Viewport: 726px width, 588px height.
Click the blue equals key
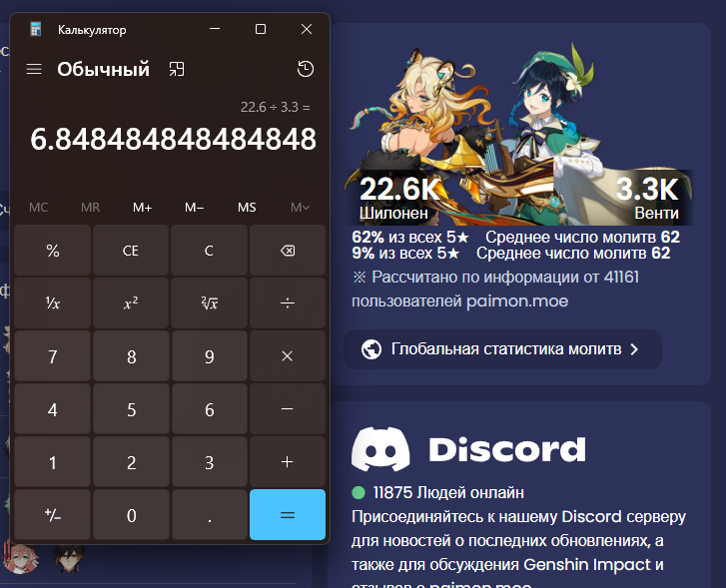point(288,515)
